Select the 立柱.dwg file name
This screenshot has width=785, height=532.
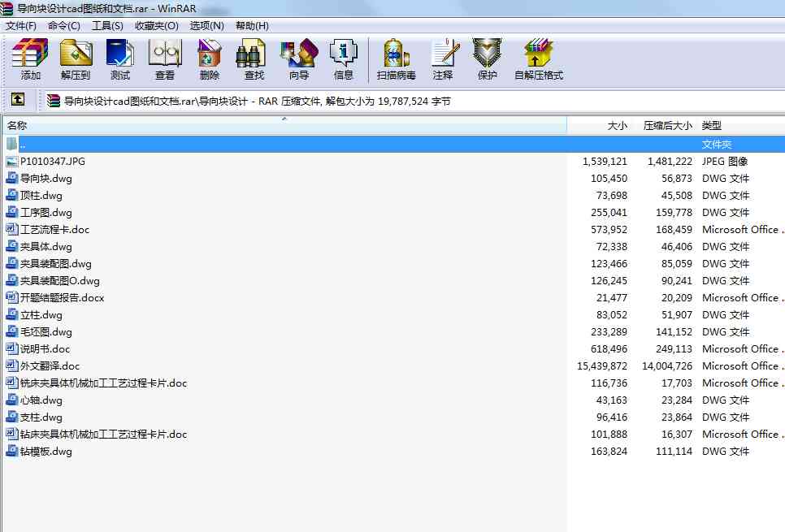[41, 315]
